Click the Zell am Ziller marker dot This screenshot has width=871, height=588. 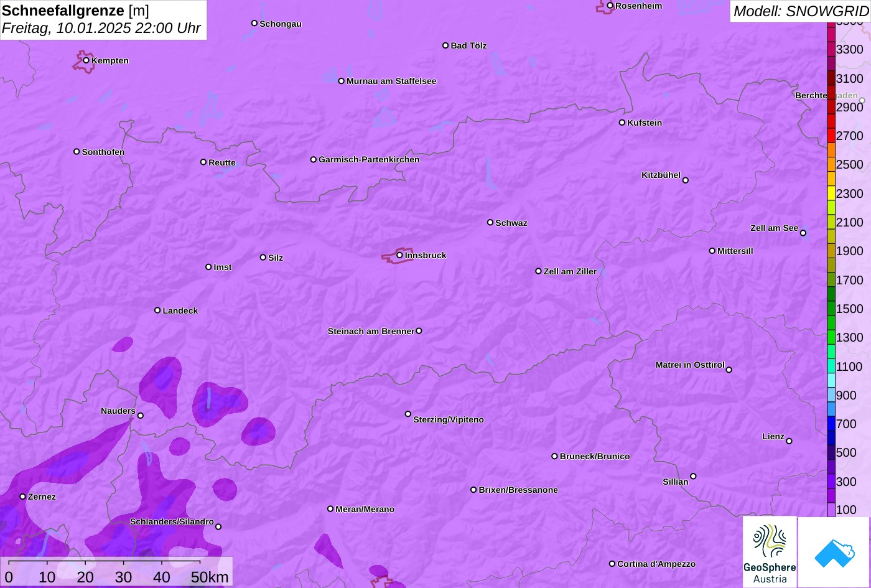coord(539,271)
